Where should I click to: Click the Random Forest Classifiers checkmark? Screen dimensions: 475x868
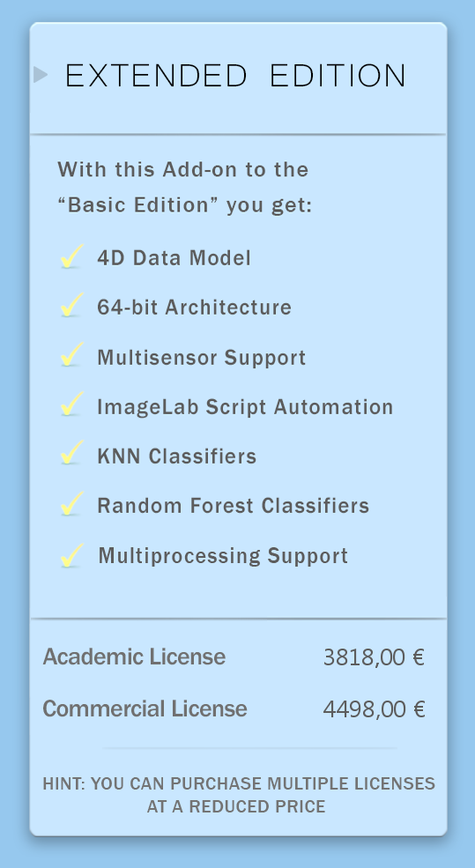click(72, 503)
